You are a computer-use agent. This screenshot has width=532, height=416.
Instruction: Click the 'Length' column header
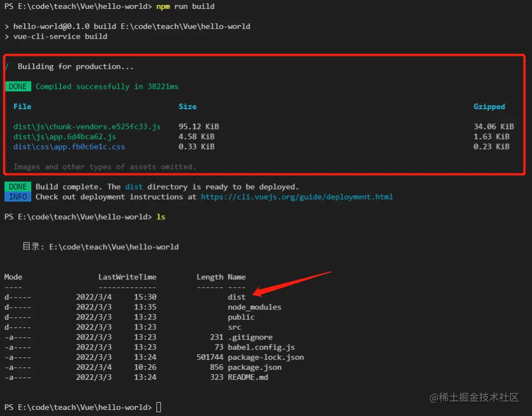pyautogui.click(x=210, y=277)
